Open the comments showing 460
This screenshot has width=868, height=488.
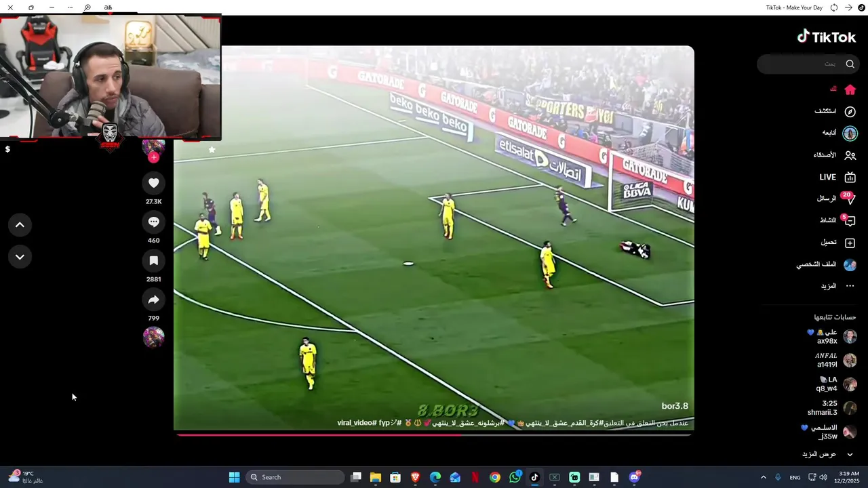(x=154, y=222)
